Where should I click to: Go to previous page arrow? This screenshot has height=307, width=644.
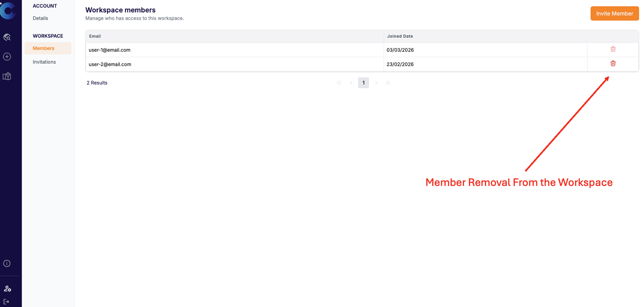351,83
